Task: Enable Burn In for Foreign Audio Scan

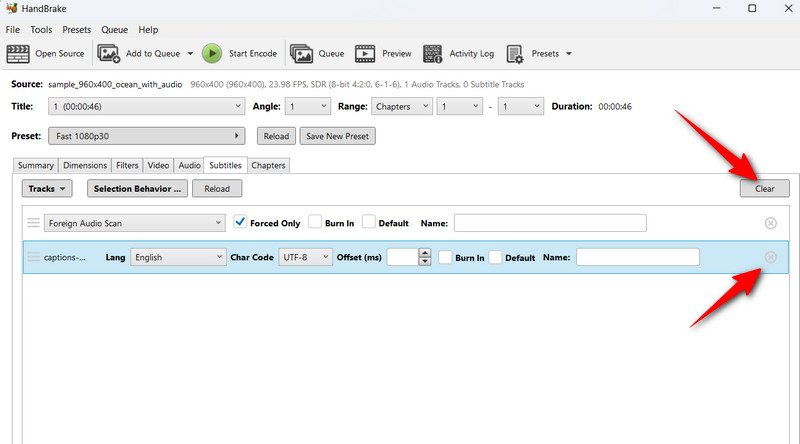Action: pos(315,222)
